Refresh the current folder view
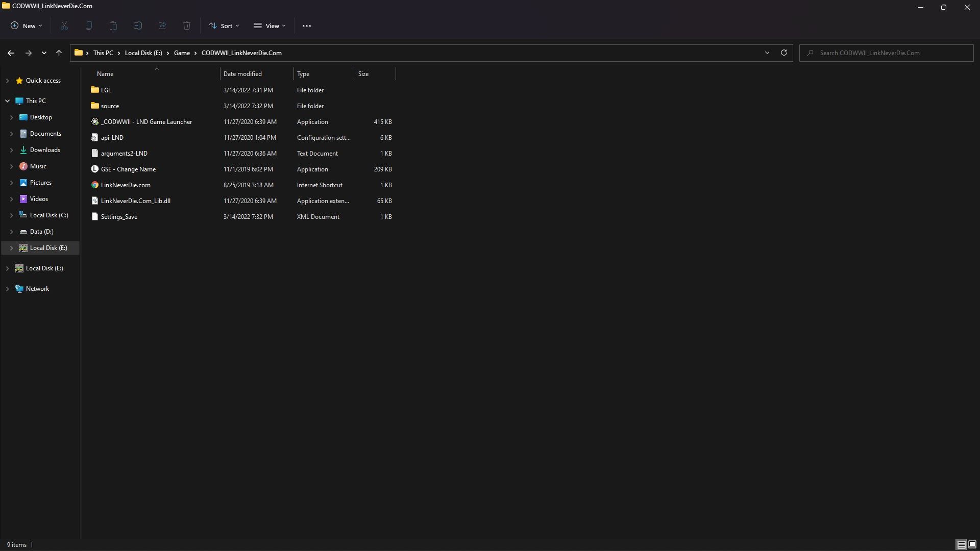980x551 pixels. pos(783,53)
